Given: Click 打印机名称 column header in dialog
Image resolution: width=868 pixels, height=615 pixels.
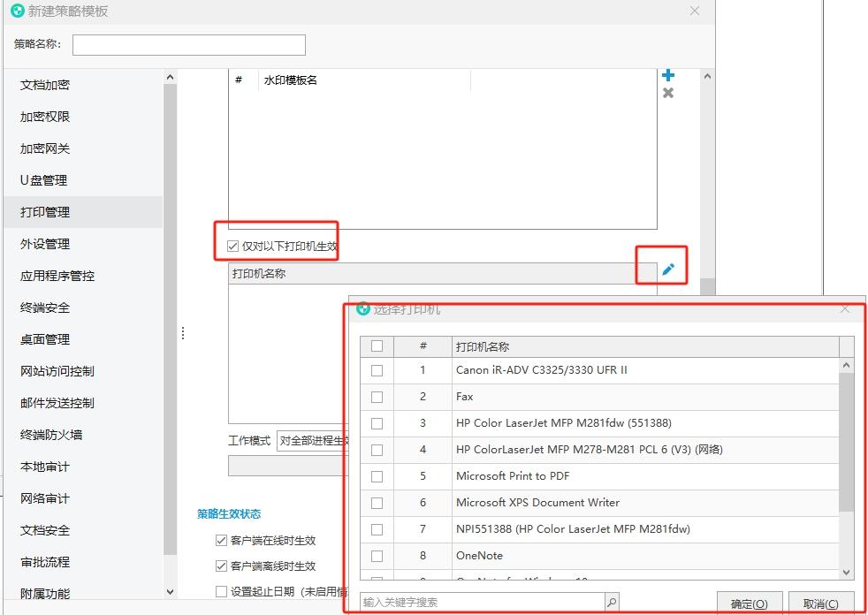Looking at the screenshot, I should coord(645,346).
